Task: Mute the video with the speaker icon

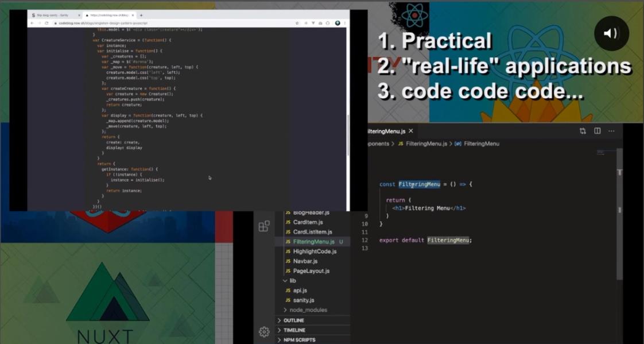Action: (611, 33)
